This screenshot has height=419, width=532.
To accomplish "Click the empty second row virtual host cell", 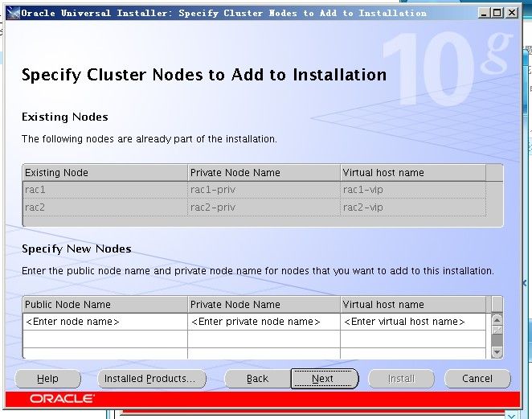I will pos(413,339).
